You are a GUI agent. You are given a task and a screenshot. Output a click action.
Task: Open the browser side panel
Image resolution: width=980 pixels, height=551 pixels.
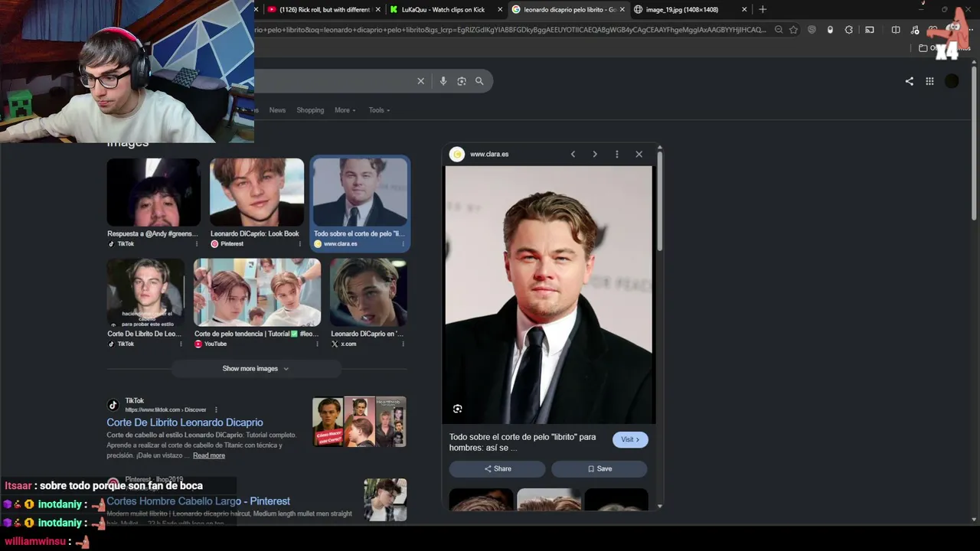[896, 30]
